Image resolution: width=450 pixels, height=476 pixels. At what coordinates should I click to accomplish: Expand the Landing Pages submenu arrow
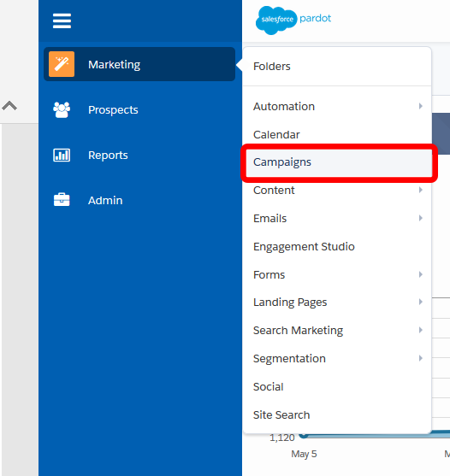click(421, 302)
